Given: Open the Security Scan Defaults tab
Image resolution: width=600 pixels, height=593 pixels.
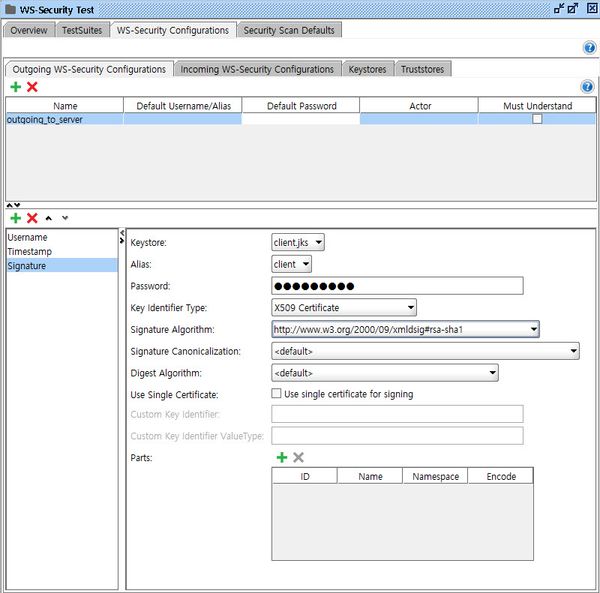Looking at the screenshot, I should (289, 30).
